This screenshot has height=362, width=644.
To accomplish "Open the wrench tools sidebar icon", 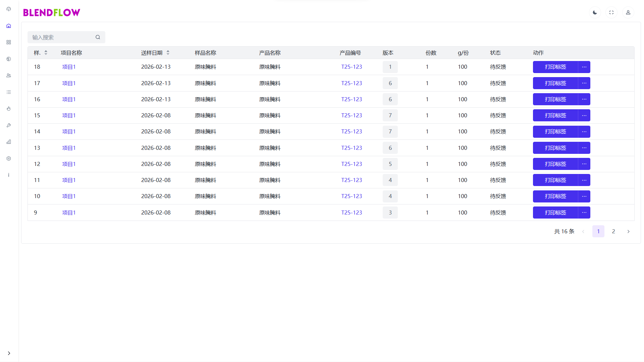I will 9,125.
